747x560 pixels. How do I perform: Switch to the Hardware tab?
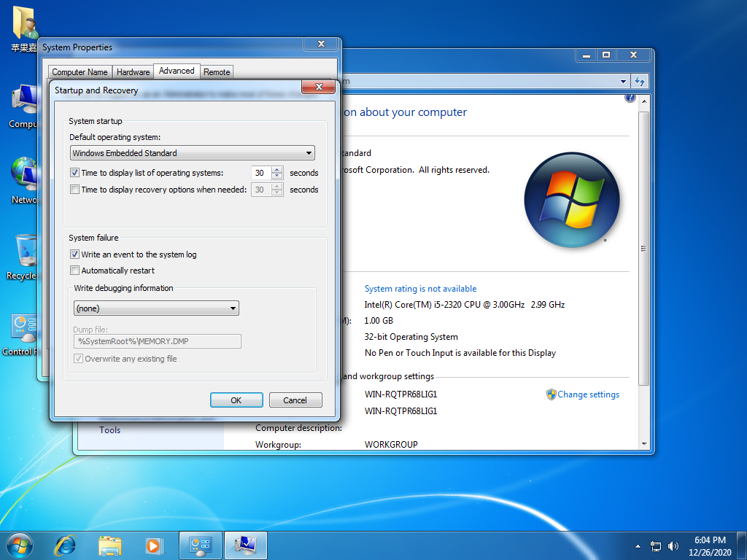pyautogui.click(x=133, y=71)
